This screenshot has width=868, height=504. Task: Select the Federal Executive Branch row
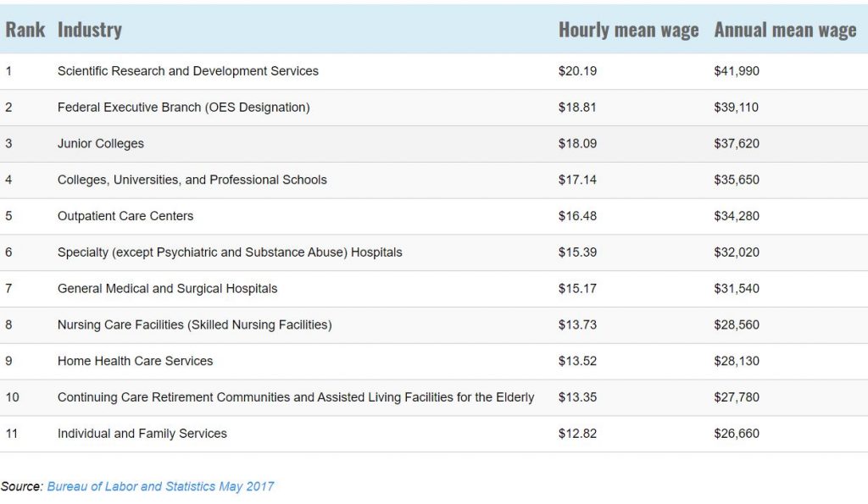click(184, 108)
